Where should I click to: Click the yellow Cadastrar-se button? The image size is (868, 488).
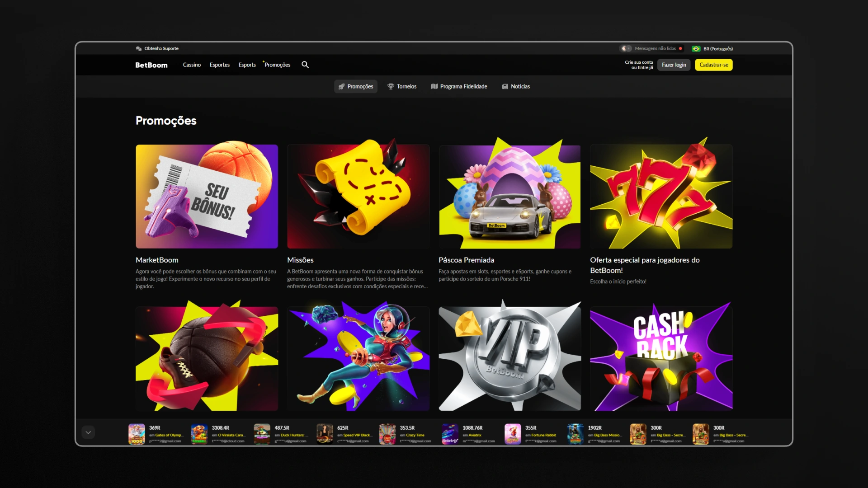(714, 65)
